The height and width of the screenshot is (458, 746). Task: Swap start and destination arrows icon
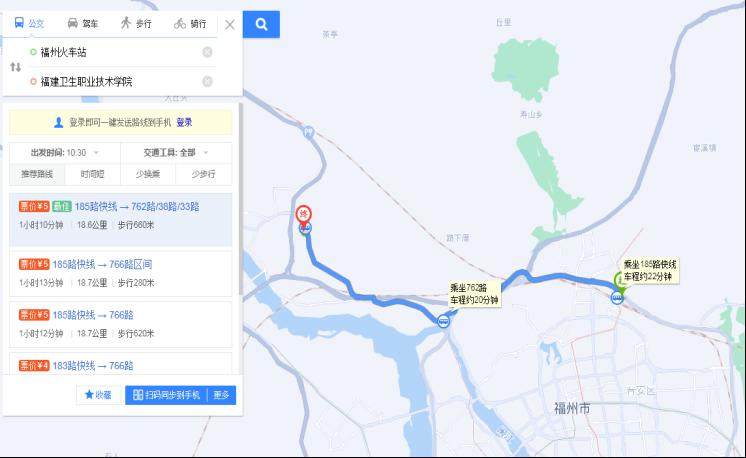16,67
